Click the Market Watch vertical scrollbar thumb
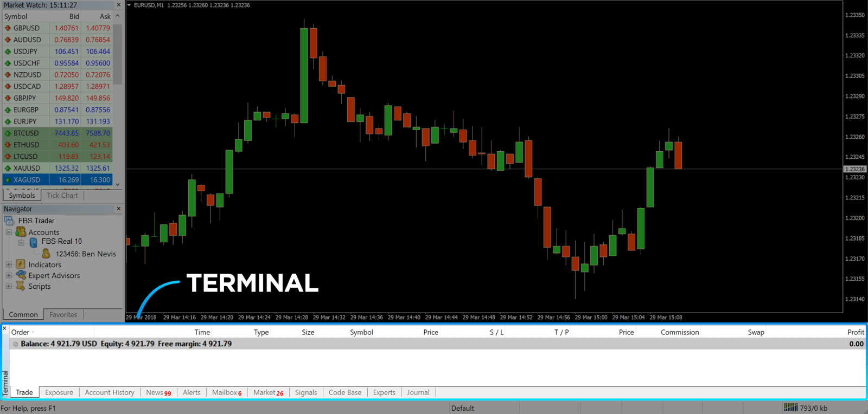The width and height of the screenshot is (868, 414). (118, 54)
